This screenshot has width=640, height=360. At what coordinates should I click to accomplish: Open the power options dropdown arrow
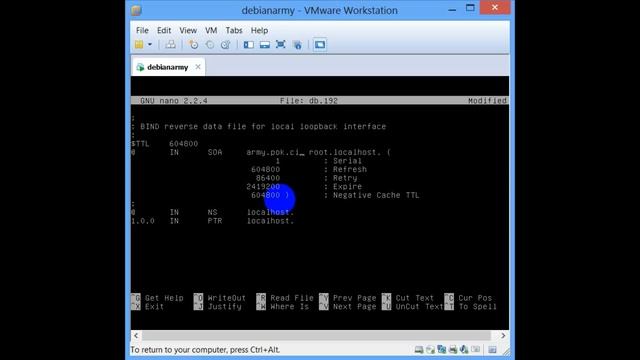point(150,44)
